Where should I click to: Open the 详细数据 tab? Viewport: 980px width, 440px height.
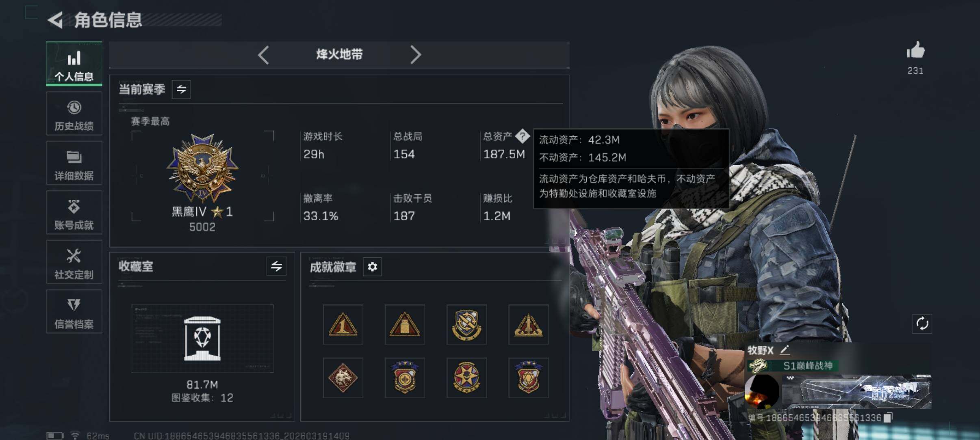[74, 163]
